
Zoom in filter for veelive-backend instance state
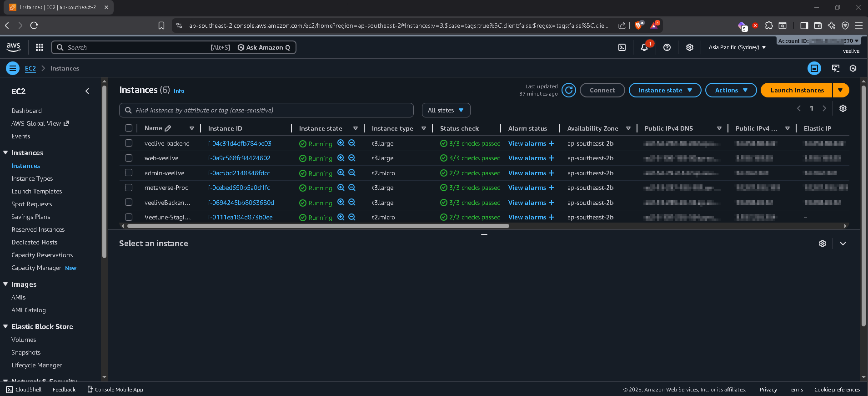pyautogui.click(x=341, y=143)
